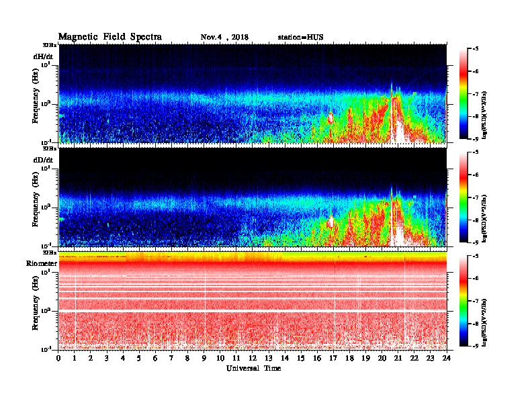Click the log PSD label beside the dH/dt color bar
The height and width of the screenshot is (411, 532).
[x=485, y=115]
